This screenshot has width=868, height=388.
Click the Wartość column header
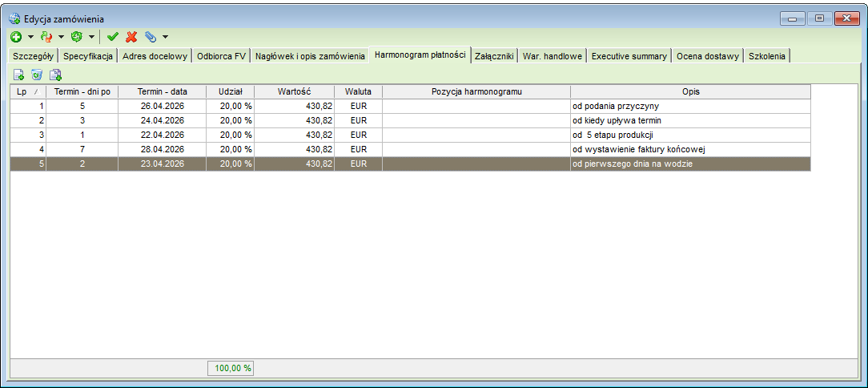(x=295, y=91)
